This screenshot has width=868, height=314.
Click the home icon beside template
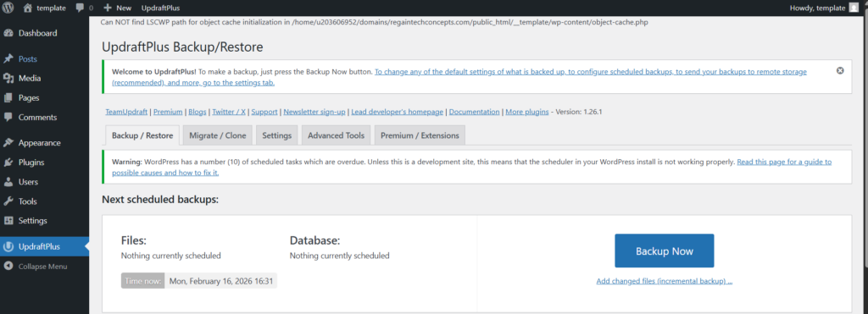(28, 8)
